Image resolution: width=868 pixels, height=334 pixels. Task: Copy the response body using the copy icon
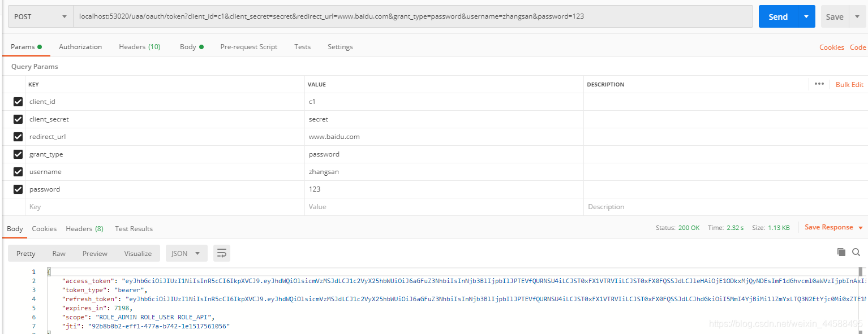click(841, 252)
